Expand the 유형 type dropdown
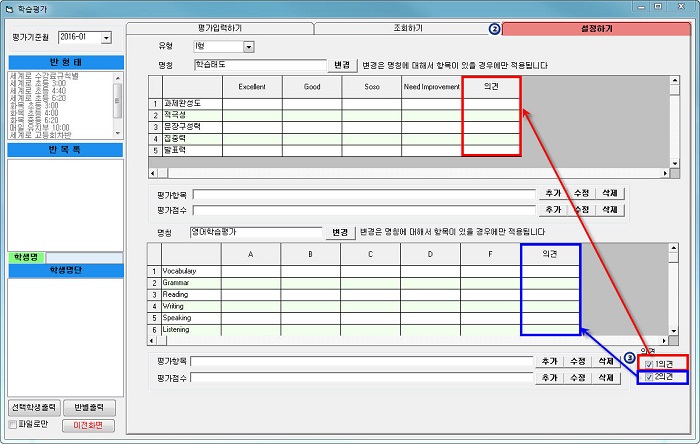Viewport: 700px width, 444px height. [x=248, y=46]
